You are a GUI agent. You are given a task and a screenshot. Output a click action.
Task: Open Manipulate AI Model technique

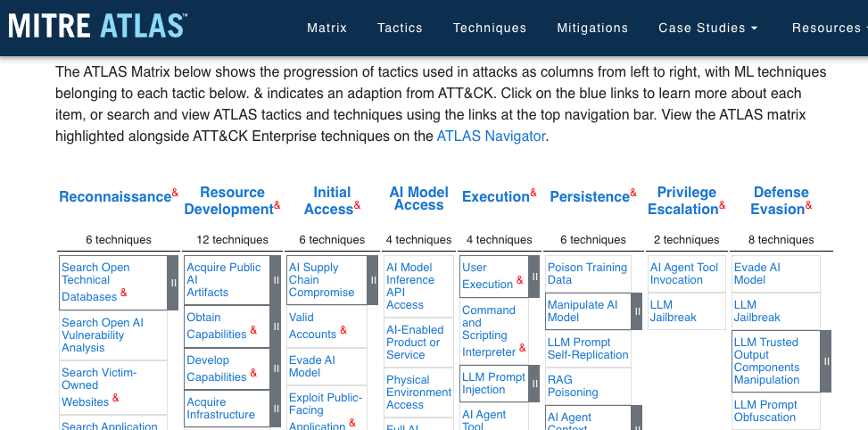pyautogui.click(x=583, y=311)
